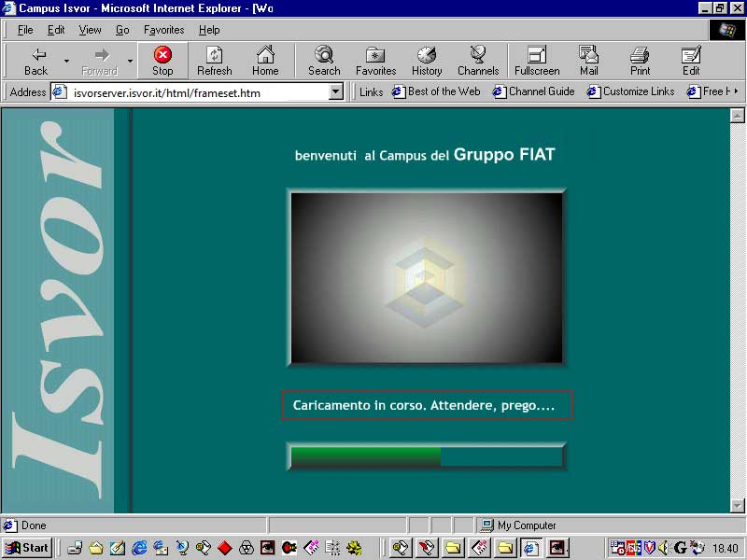This screenshot has height=560, width=747.
Task: Click the red guitar quick launch icon
Action: click(x=289, y=548)
